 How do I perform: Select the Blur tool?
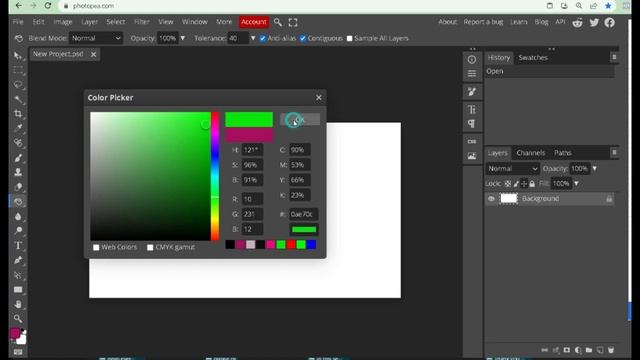18,216
